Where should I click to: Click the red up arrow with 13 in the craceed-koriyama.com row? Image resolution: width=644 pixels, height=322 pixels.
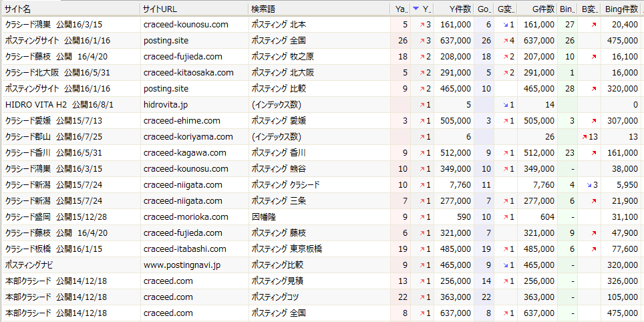pyautogui.click(x=586, y=137)
